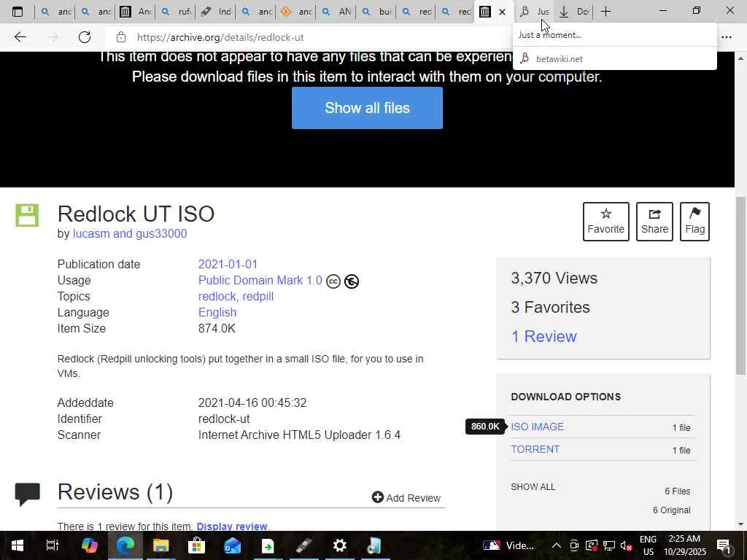Click Add Review
Viewport: 747px width, 560px height.
[x=406, y=497]
